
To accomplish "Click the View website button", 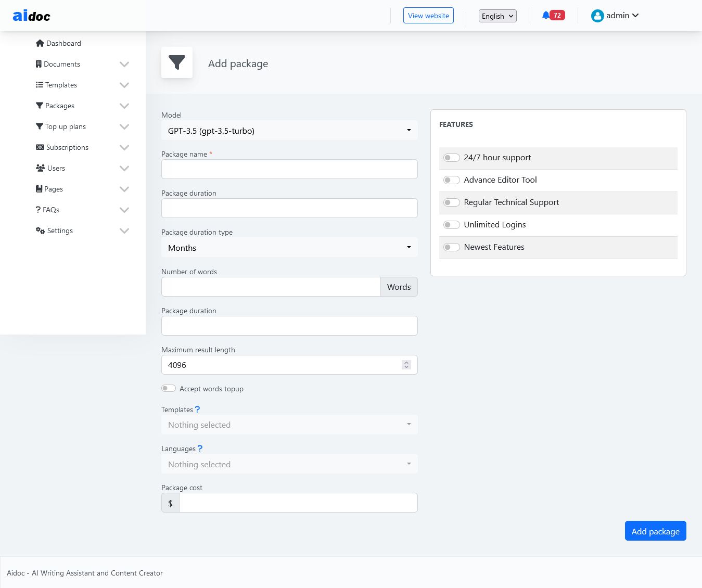I will click(x=428, y=16).
